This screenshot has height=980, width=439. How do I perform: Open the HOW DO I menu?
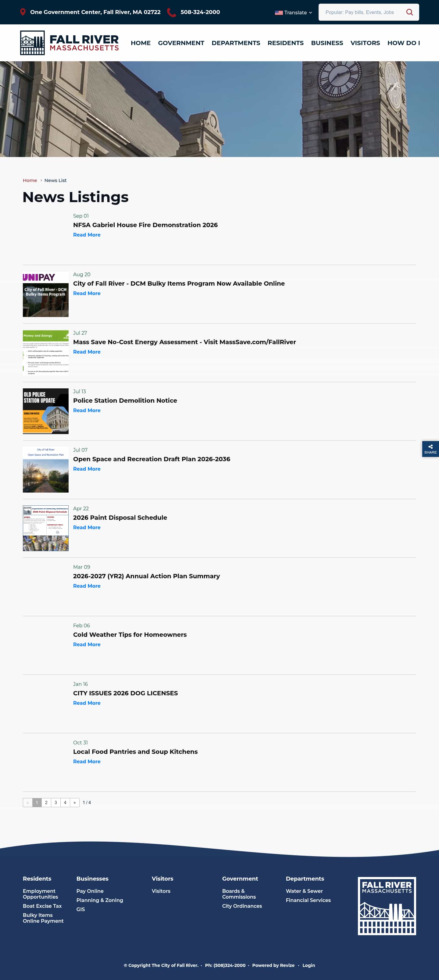pyautogui.click(x=404, y=43)
